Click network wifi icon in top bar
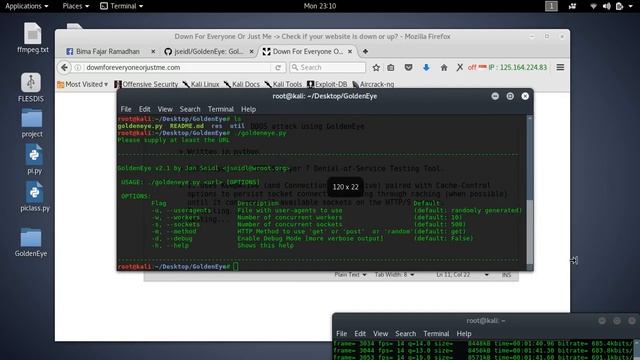 (x=593, y=6)
